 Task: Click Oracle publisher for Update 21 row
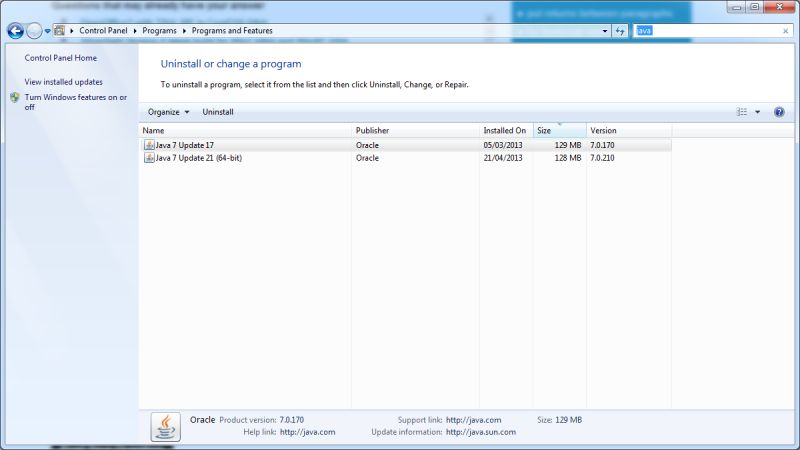pos(367,158)
